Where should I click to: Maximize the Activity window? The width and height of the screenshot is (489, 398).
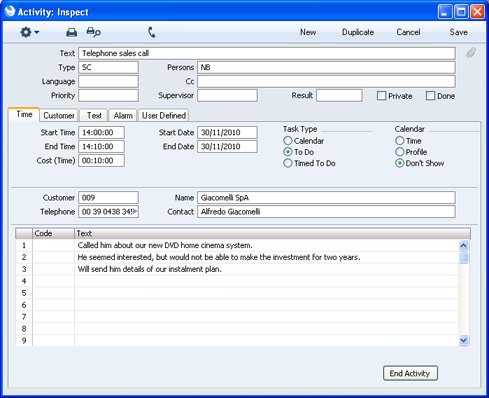click(461, 12)
